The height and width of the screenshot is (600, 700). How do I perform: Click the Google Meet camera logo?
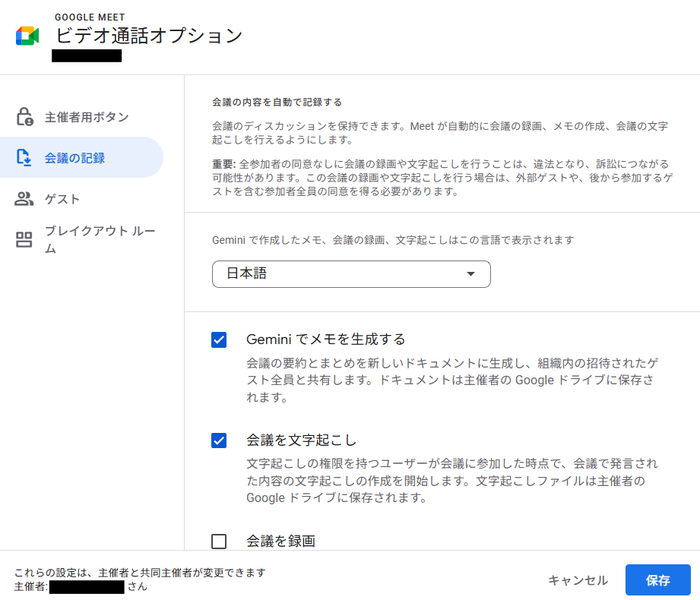coord(27,36)
